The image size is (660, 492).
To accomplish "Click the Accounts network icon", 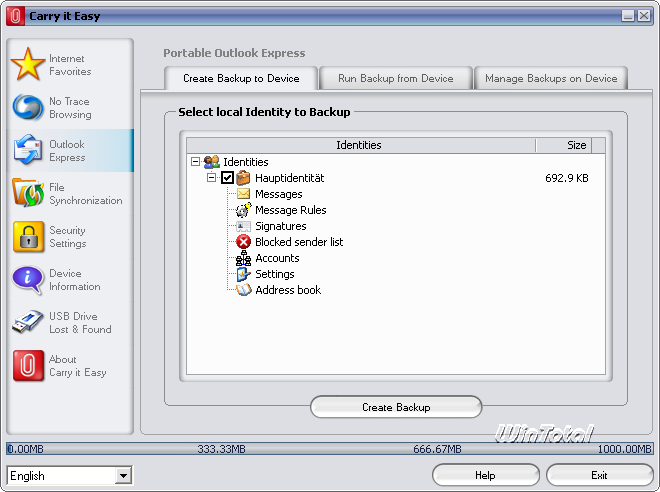I will pyautogui.click(x=243, y=258).
